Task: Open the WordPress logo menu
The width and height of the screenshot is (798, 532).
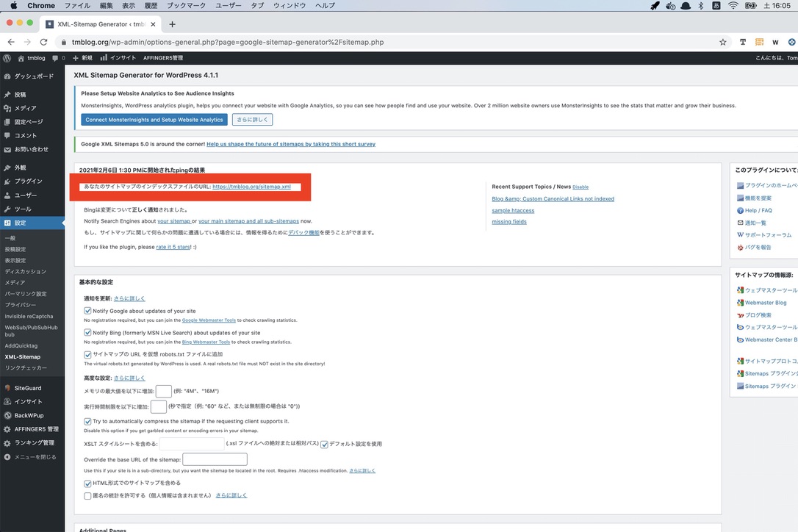Action: coord(7,58)
